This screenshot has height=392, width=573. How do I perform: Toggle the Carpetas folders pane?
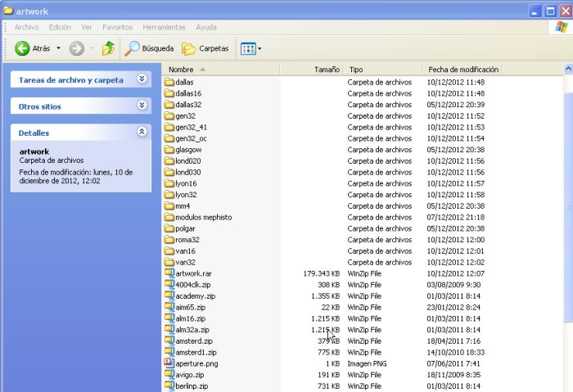click(x=205, y=48)
